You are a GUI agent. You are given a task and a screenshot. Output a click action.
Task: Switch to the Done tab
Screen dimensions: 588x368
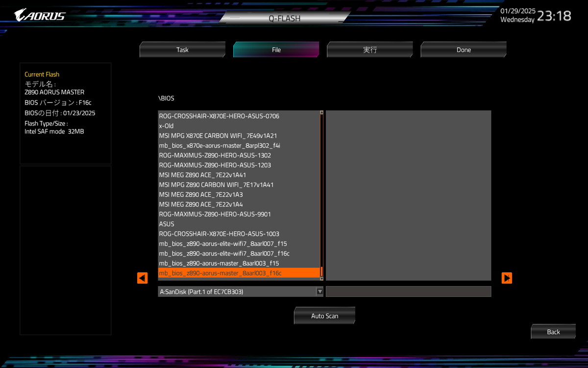click(x=464, y=50)
